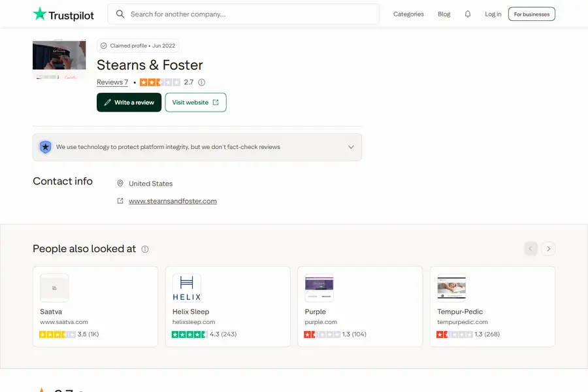The image size is (588, 392).
Task: Click the Claimed profile Jun 2022 badge
Action: [x=138, y=46]
